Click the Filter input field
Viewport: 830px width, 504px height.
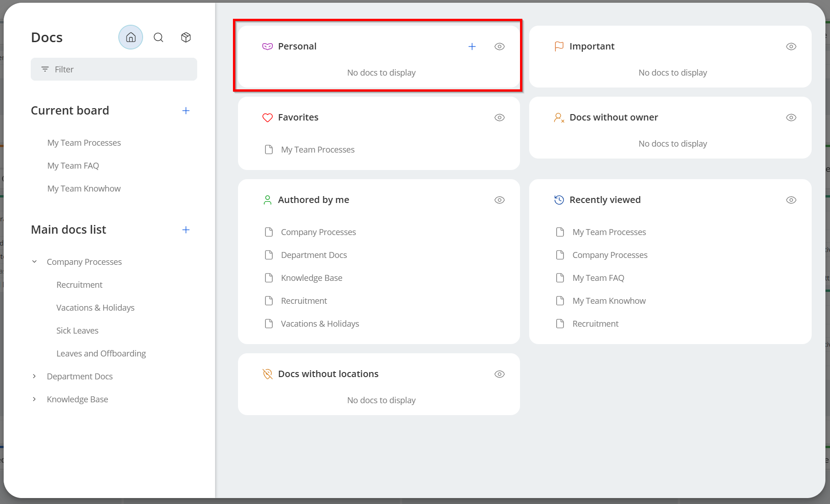pyautogui.click(x=114, y=69)
